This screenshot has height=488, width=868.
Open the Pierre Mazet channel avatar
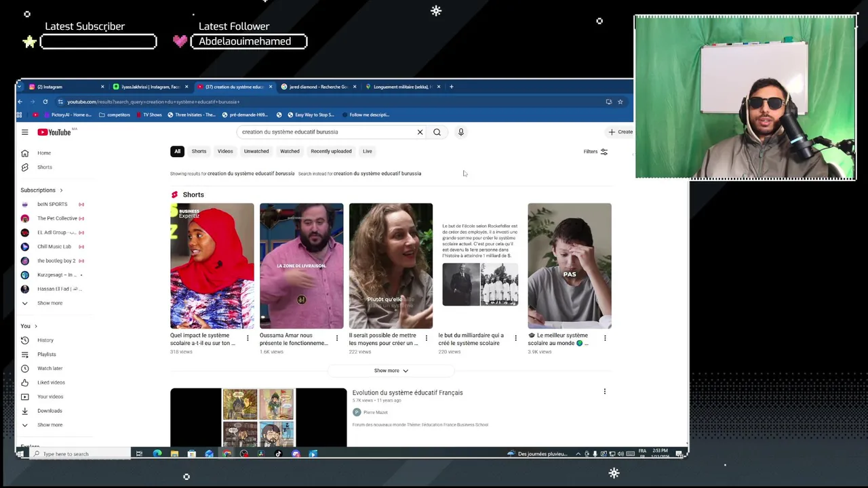[357, 412]
